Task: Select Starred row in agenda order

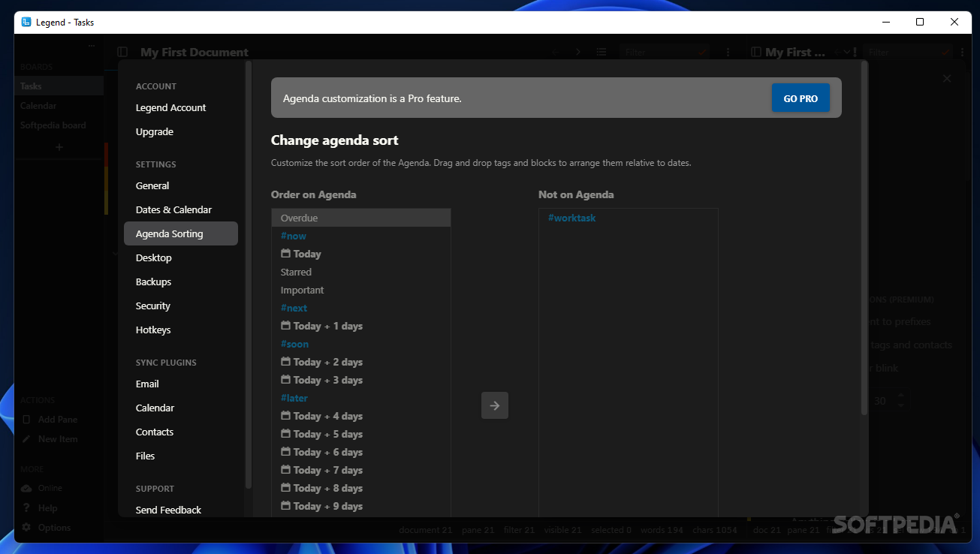Action: point(361,272)
